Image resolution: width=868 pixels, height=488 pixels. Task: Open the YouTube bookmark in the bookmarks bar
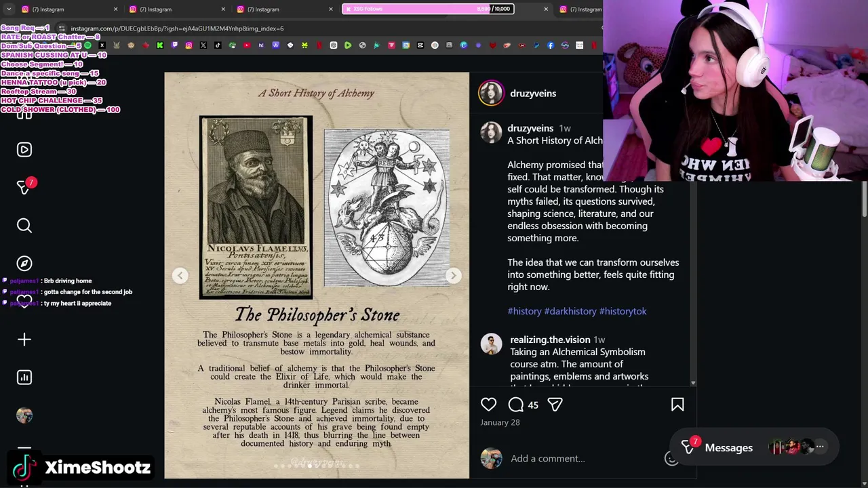(x=247, y=45)
